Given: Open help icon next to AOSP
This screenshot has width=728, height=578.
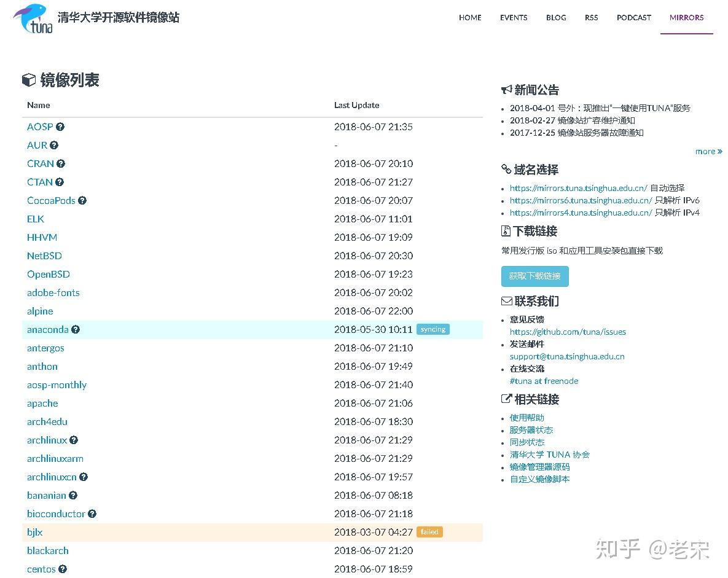Looking at the screenshot, I should click(x=60, y=127).
